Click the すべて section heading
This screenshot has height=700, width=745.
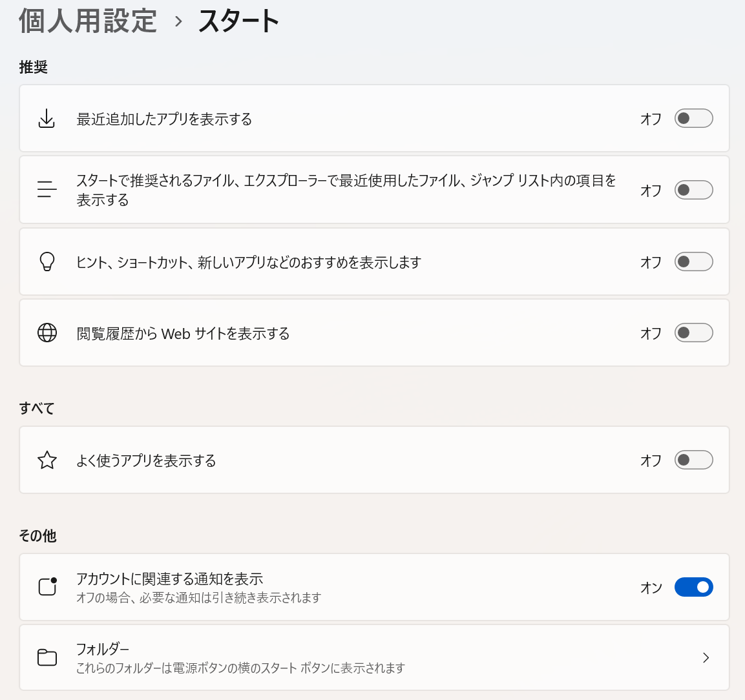point(37,408)
